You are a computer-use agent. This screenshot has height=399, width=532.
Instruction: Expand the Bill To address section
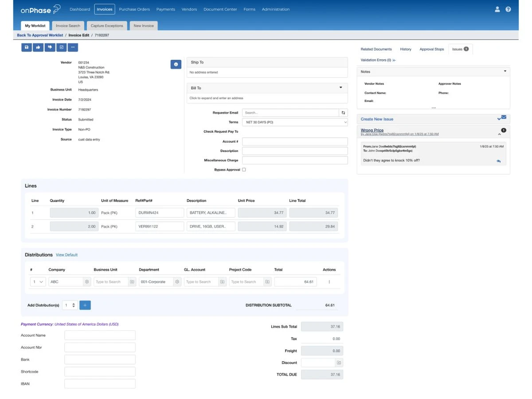[x=340, y=88]
